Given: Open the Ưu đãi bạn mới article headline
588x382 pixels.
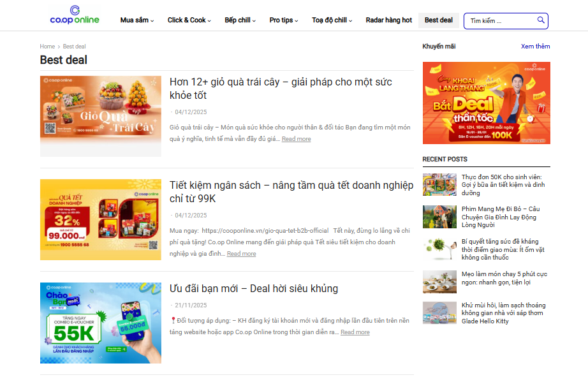Looking at the screenshot, I should pos(255,288).
